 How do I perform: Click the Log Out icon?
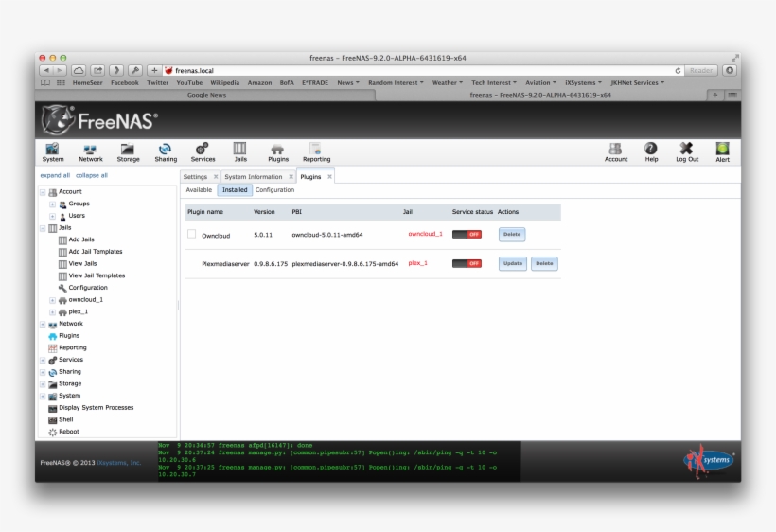[x=687, y=150]
